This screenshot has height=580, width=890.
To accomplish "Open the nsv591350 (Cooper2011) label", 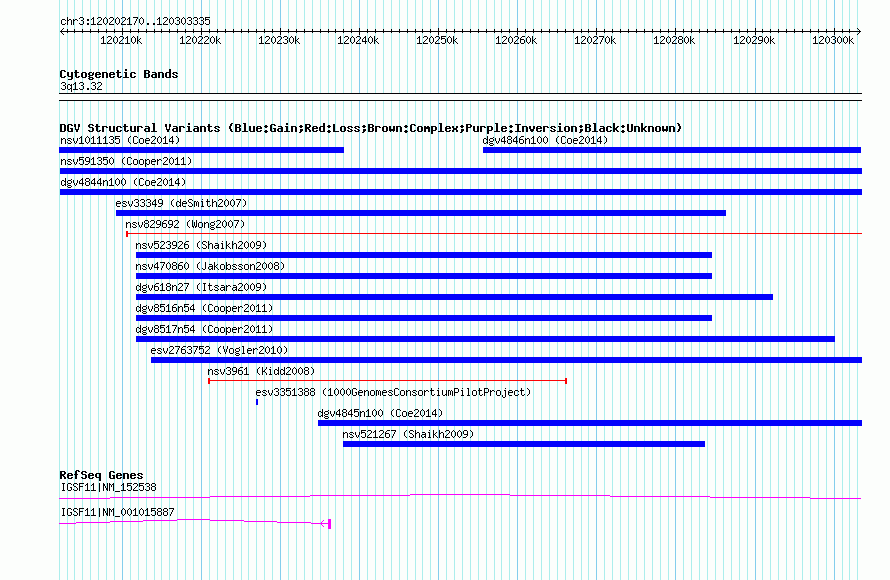I will [126, 161].
